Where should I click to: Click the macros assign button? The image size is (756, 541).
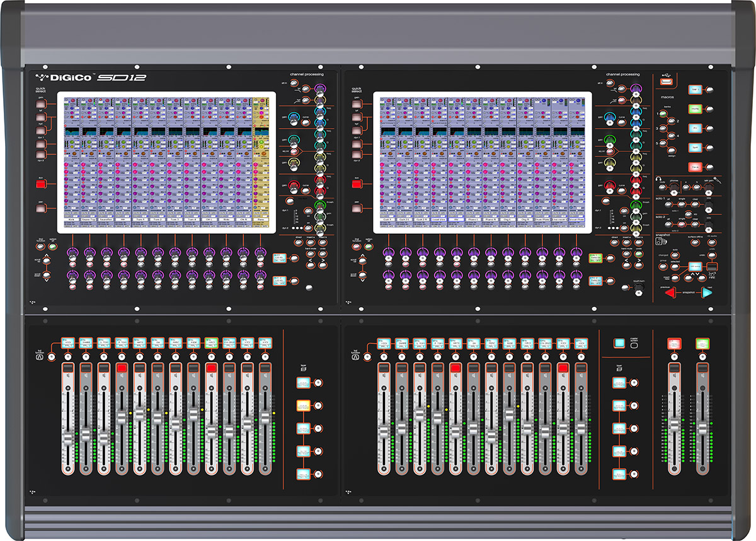672,150
